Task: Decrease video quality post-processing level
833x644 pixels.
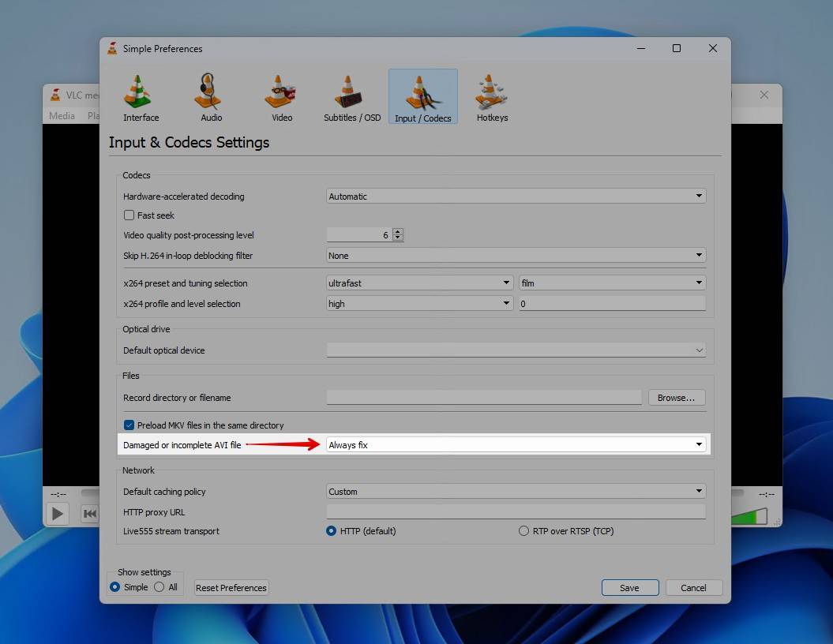Action: [x=398, y=238]
